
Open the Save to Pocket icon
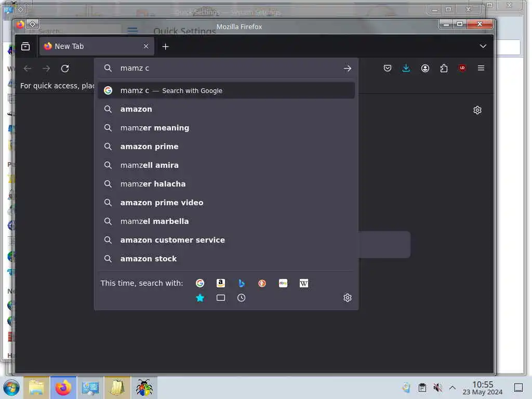point(388,68)
